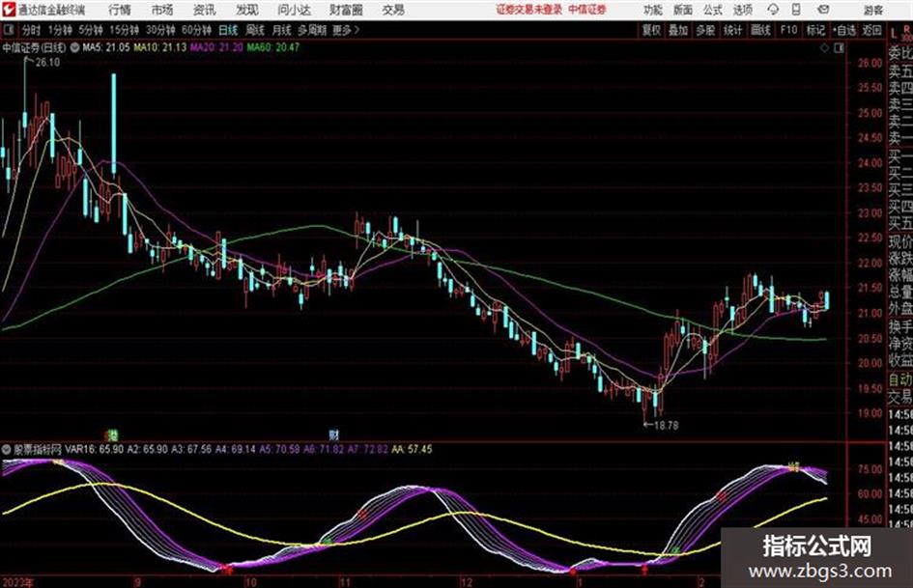Click the VAR16: 65.90 indicator value

click(95, 449)
